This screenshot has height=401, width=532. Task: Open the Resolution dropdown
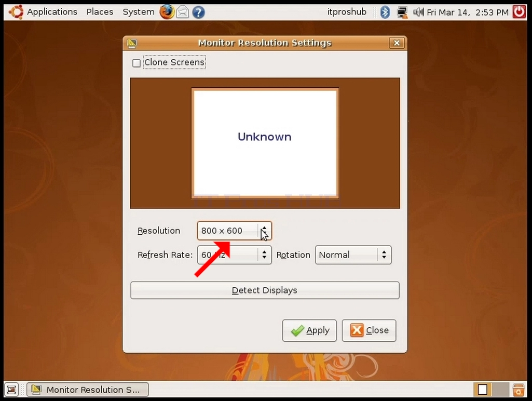coord(235,231)
